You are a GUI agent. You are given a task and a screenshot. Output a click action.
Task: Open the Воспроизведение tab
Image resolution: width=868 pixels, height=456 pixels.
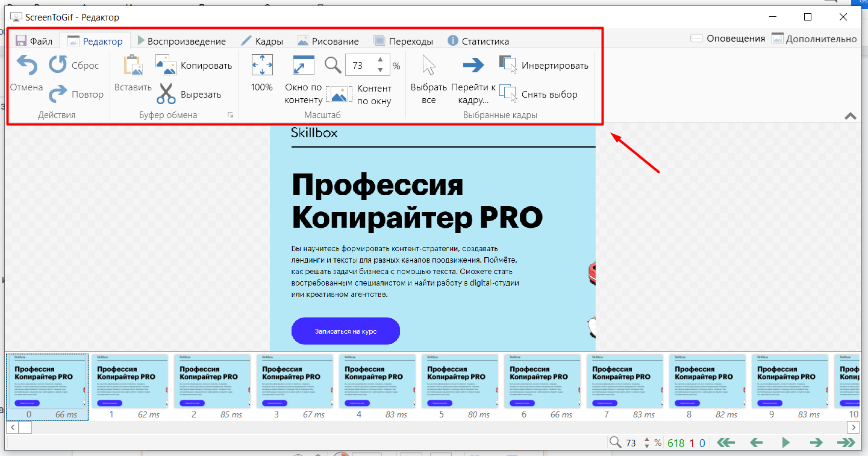click(x=181, y=41)
